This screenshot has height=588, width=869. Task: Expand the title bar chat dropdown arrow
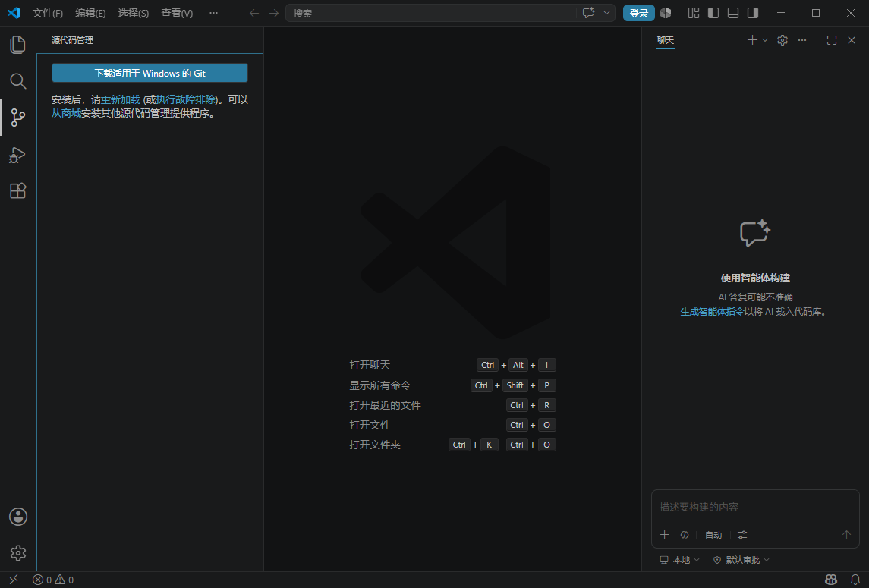pos(607,13)
